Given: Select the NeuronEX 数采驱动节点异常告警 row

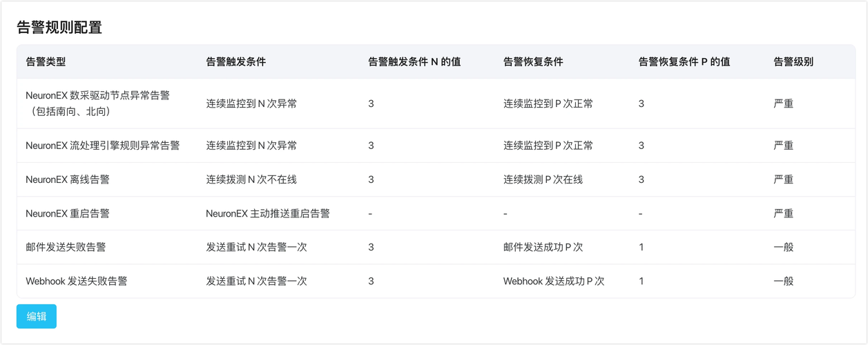Looking at the screenshot, I should tap(436, 103).
